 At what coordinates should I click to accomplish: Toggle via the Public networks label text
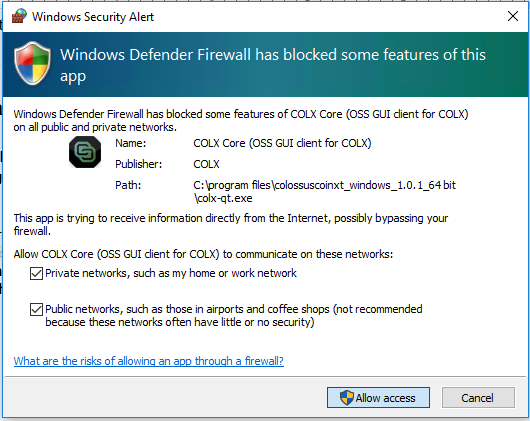point(234,316)
